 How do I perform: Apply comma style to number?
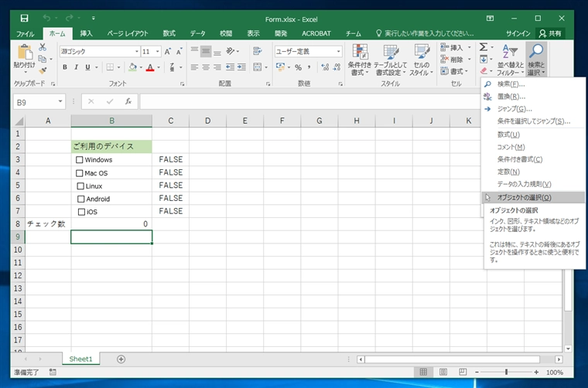pos(309,67)
